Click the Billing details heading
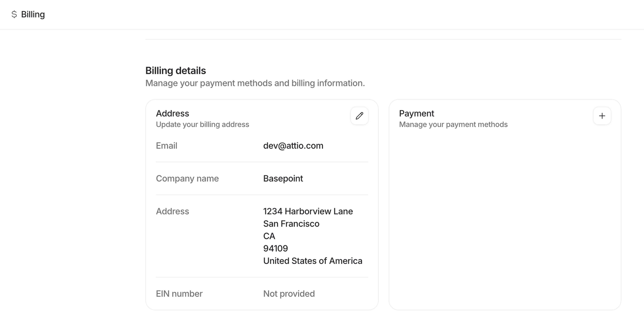 coord(175,71)
